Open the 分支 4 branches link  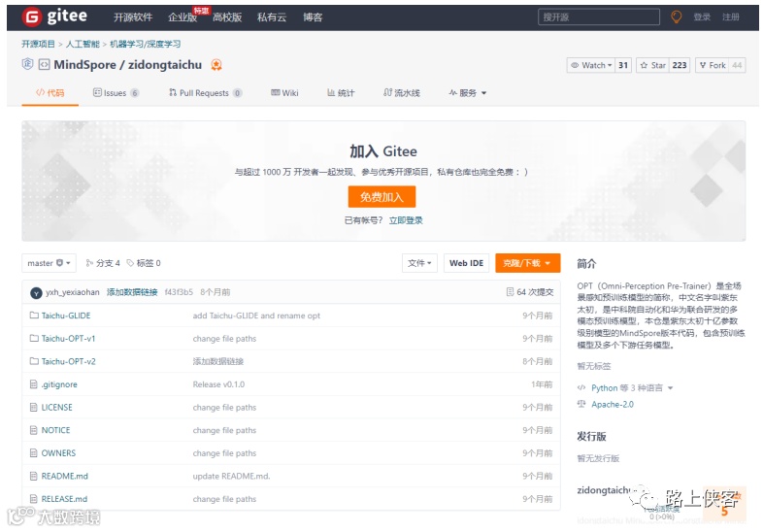[x=103, y=263]
